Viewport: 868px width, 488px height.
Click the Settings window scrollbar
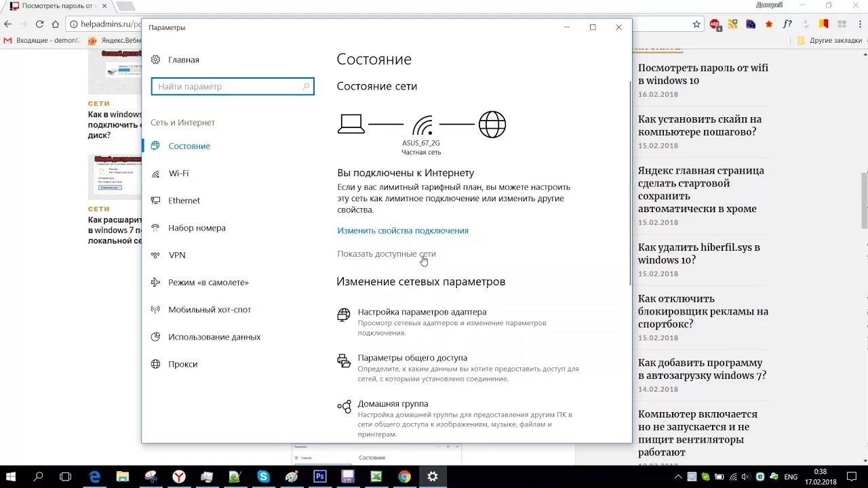630,183
